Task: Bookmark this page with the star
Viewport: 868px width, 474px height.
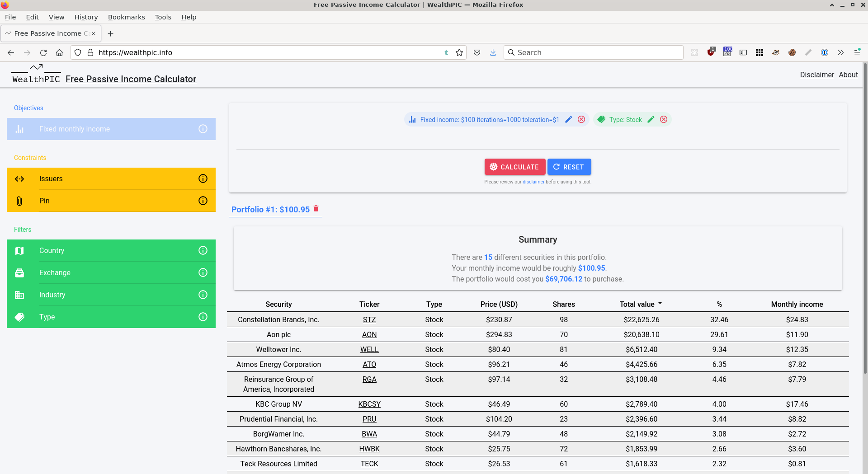Action: click(459, 52)
